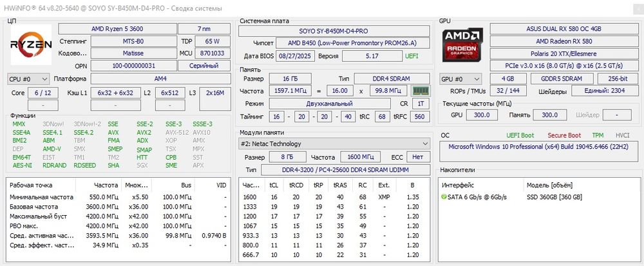Click the 'TPM' status label

pos(598,135)
